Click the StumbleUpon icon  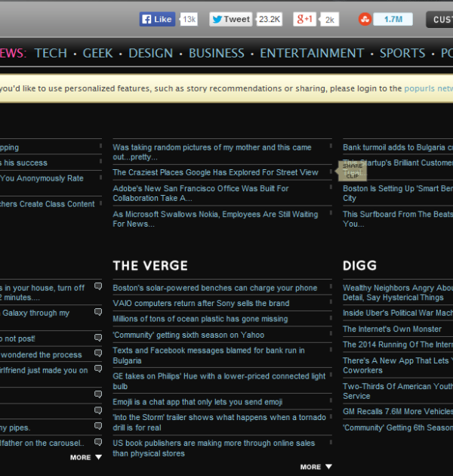point(365,20)
